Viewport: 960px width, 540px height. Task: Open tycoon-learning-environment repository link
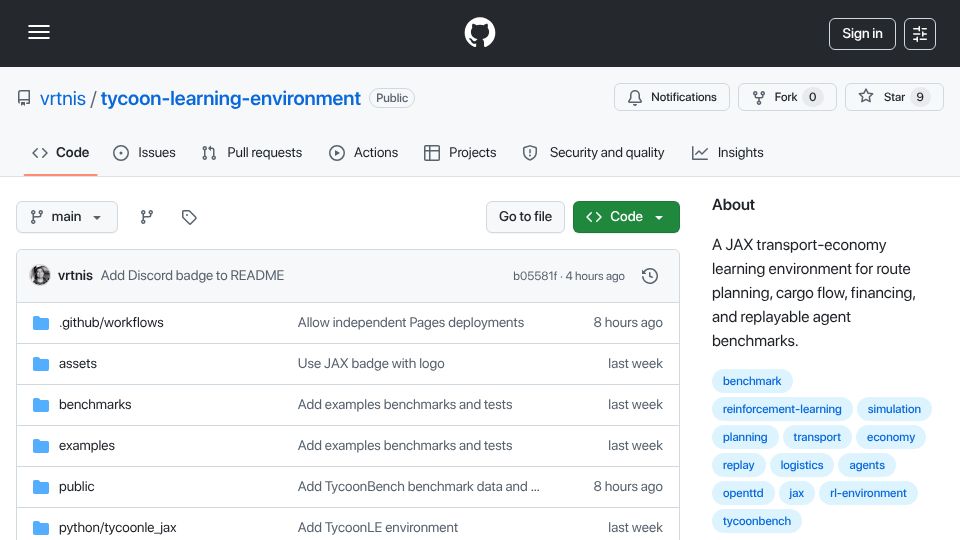pyautogui.click(x=230, y=98)
